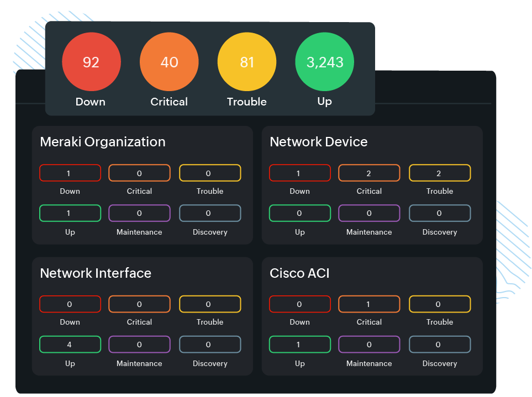The height and width of the screenshot is (397, 532).
Task: Click the Network Interface panel heading
Action: click(96, 273)
